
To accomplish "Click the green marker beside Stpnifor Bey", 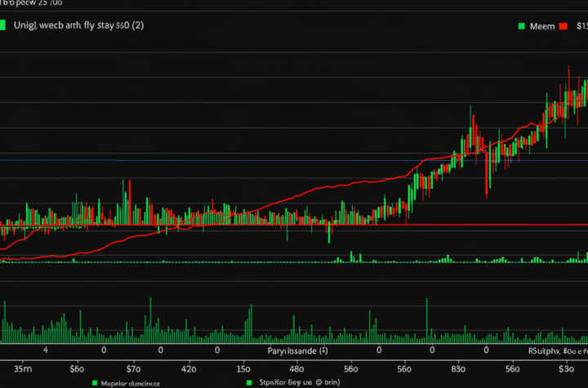I will (x=248, y=382).
